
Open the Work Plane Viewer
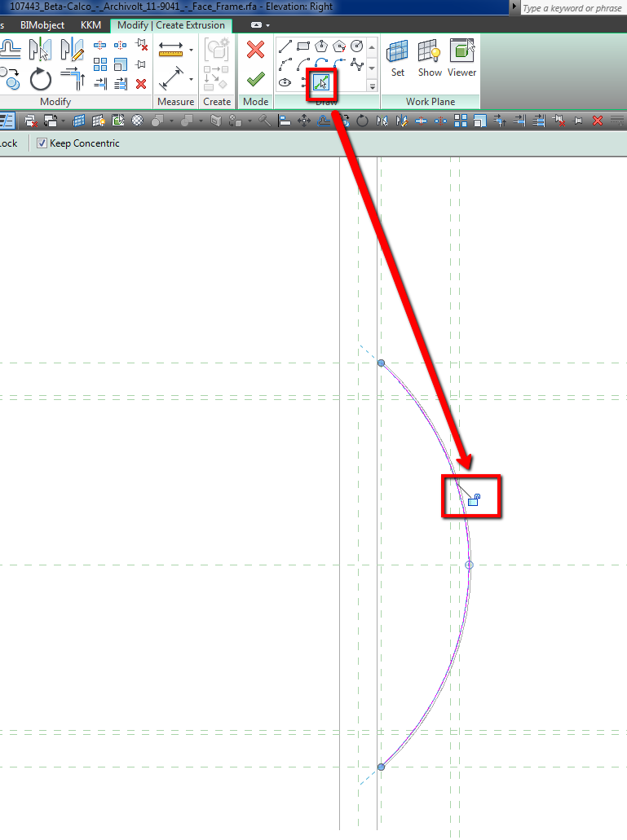click(x=462, y=59)
